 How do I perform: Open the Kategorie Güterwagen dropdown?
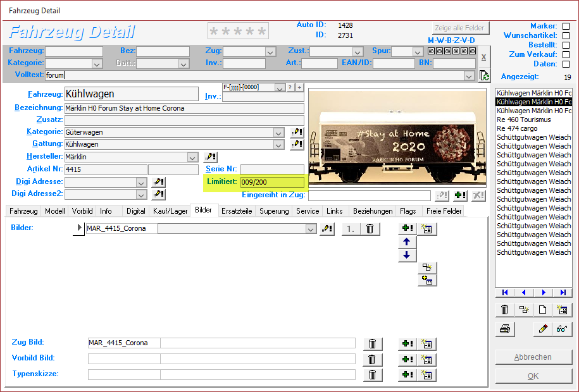pos(279,133)
